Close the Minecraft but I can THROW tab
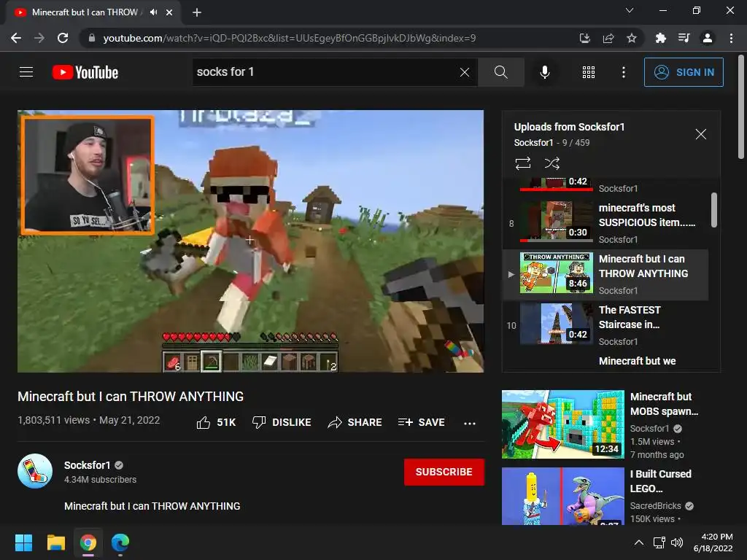747x560 pixels. (x=169, y=12)
